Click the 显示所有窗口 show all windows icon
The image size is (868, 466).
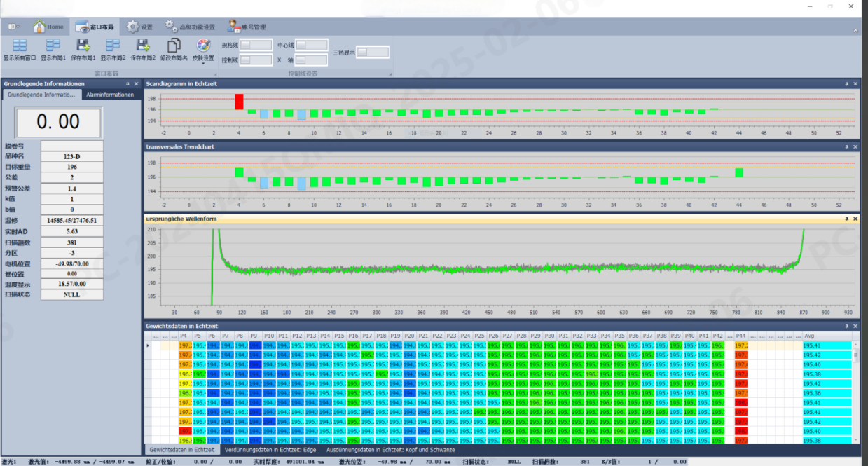click(x=20, y=46)
